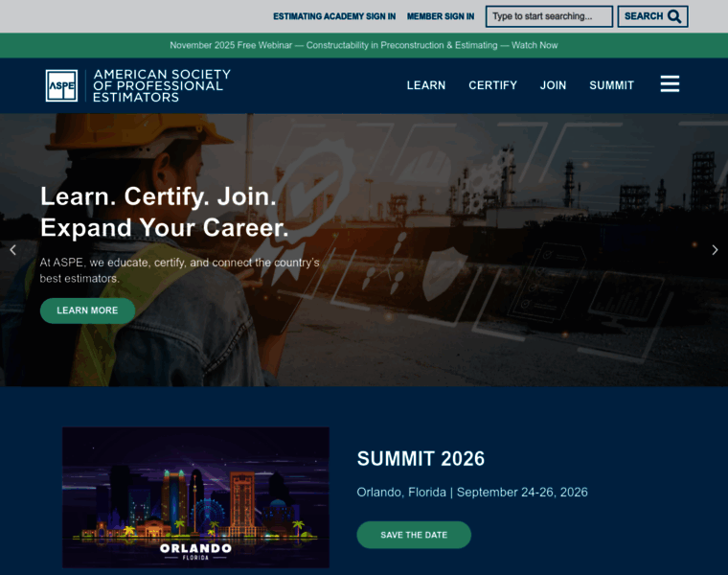Select the SUMMIT menu item

coord(611,85)
